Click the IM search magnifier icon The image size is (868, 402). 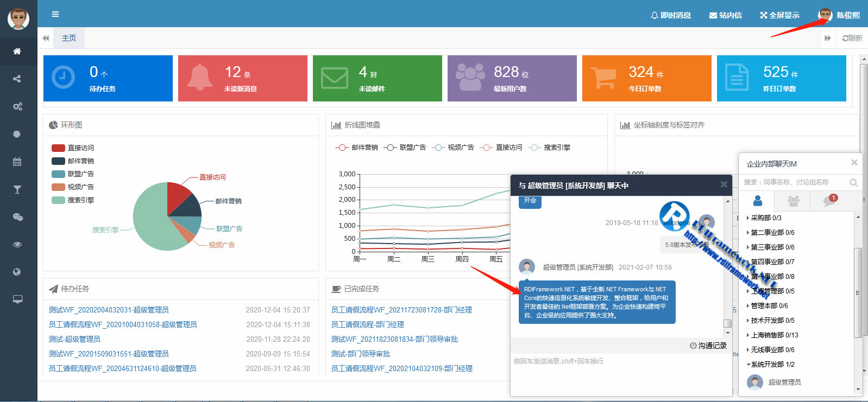tap(853, 183)
